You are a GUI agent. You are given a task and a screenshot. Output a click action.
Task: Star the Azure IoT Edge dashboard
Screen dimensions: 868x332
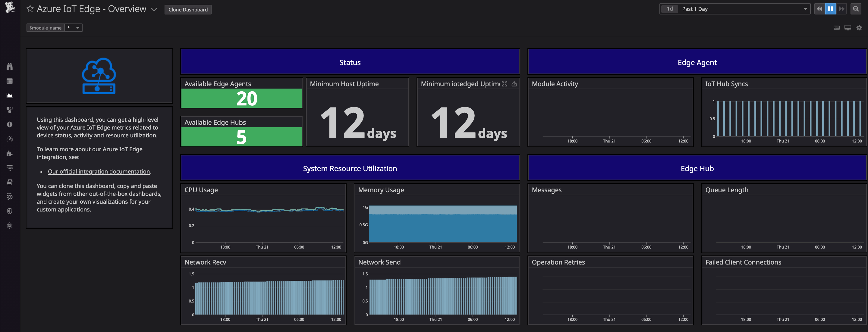[x=30, y=9]
